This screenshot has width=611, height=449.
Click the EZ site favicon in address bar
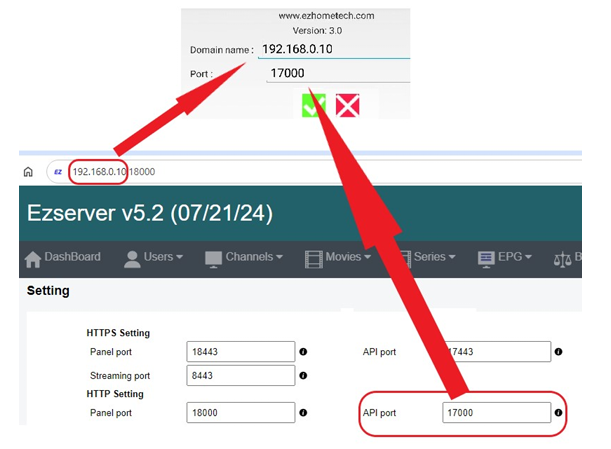pos(58,172)
